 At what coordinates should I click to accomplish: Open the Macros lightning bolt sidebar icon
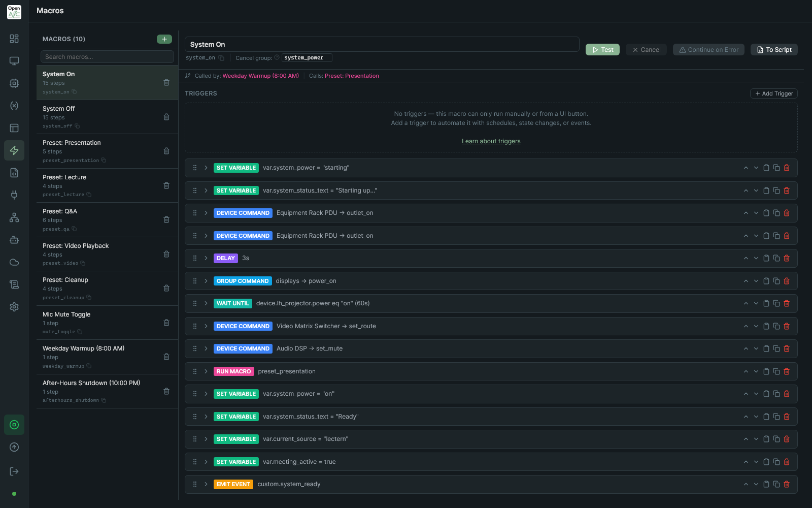(x=14, y=150)
